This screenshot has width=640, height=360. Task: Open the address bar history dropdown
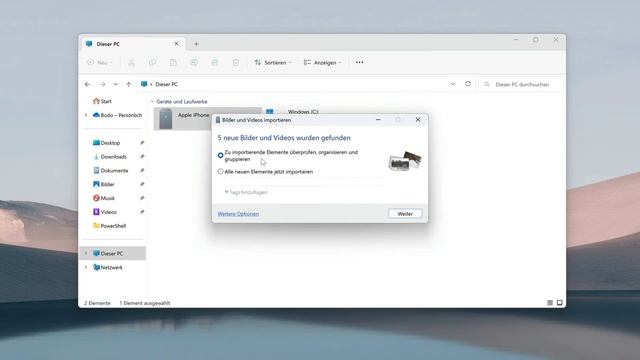point(453,84)
